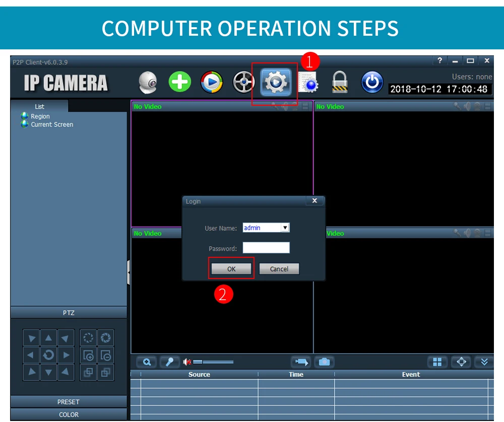Click the date and time display

point(439,89)
